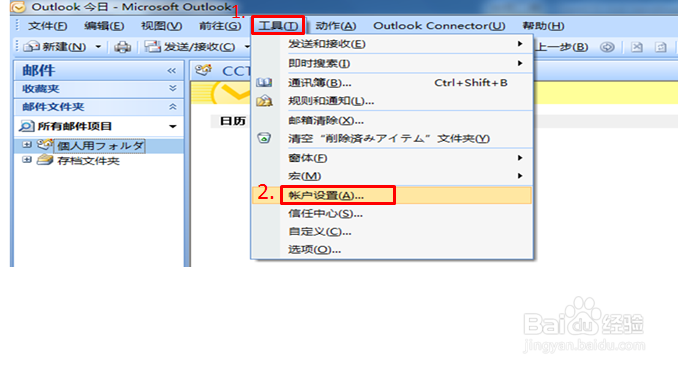The height and width of the screenshot is (370, 683).
Task: Select 清空 削除済みアイテム 文件夹 item
Action: pyautogui.click(x=392, y=139)
